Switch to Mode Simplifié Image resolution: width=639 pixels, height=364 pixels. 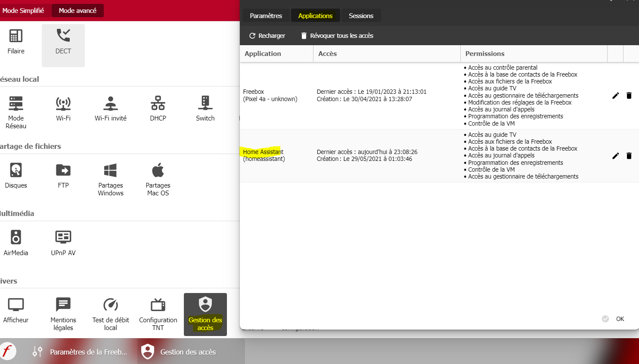pos(23,10)
